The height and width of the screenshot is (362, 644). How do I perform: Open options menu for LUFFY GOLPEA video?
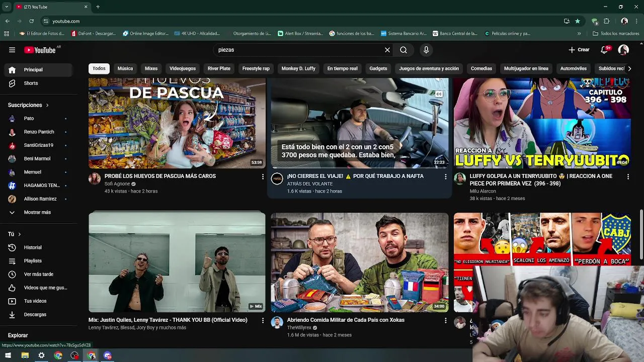[628, 176]
